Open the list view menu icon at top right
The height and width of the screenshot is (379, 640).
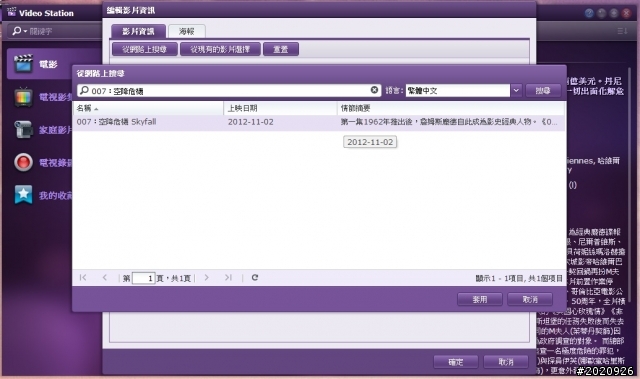[x=622, y=31]
